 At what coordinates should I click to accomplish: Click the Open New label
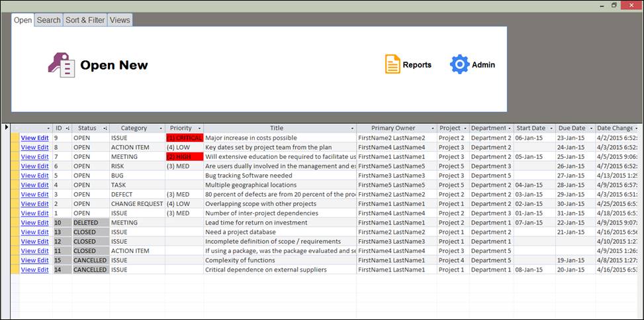(x=114, y=65)
